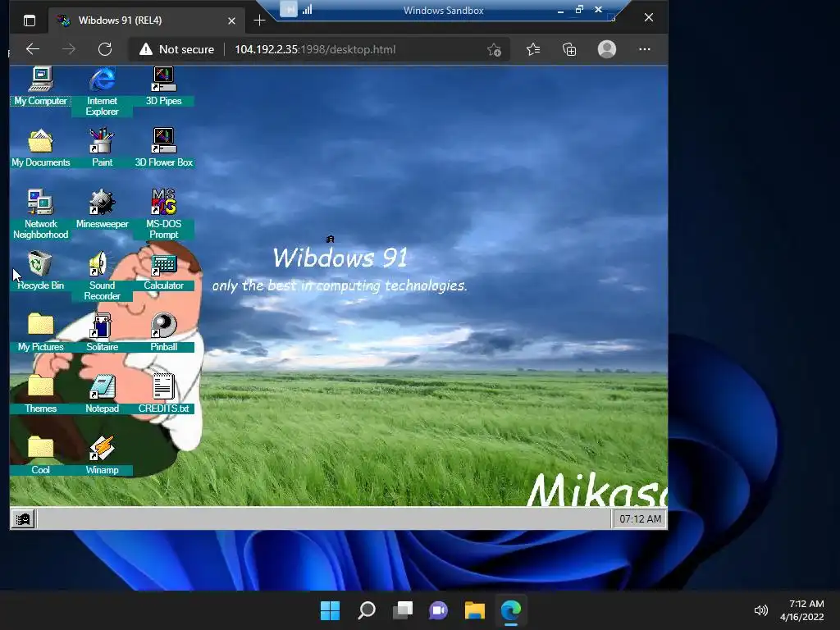Open Task View on the taskbar
Screen dimensions: 840x630
403,610
